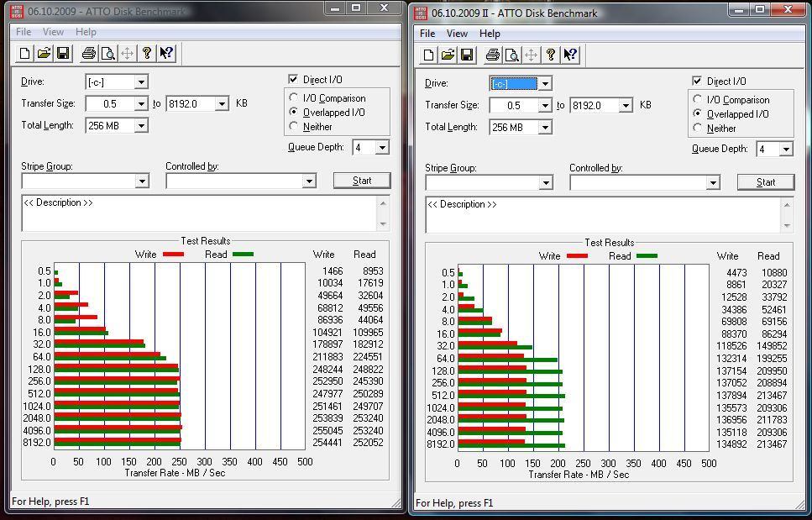Select I/O Comparison radio in right window

pos(698,99)
